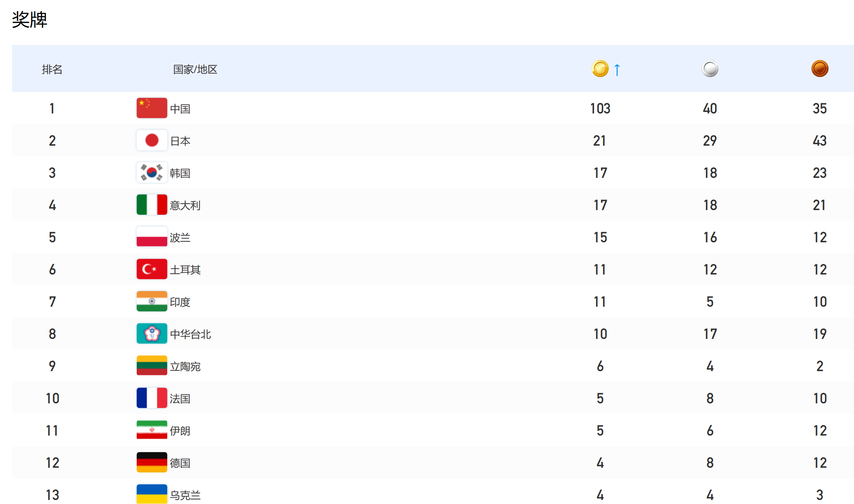Viewport: 854px width, 504px height.
Task: Click the 国家/地区 column header
Action: pos(195,69)
